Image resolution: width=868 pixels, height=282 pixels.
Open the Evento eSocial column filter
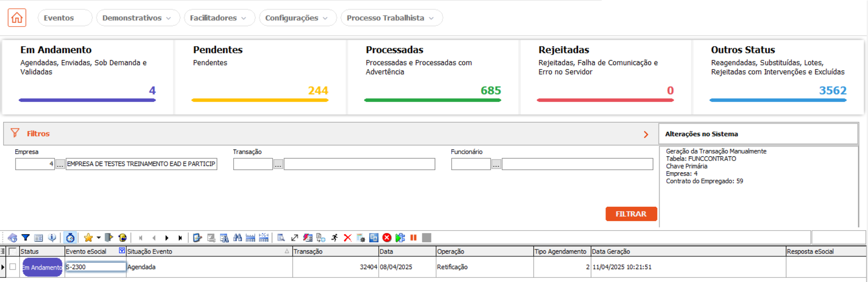point(122,251)
